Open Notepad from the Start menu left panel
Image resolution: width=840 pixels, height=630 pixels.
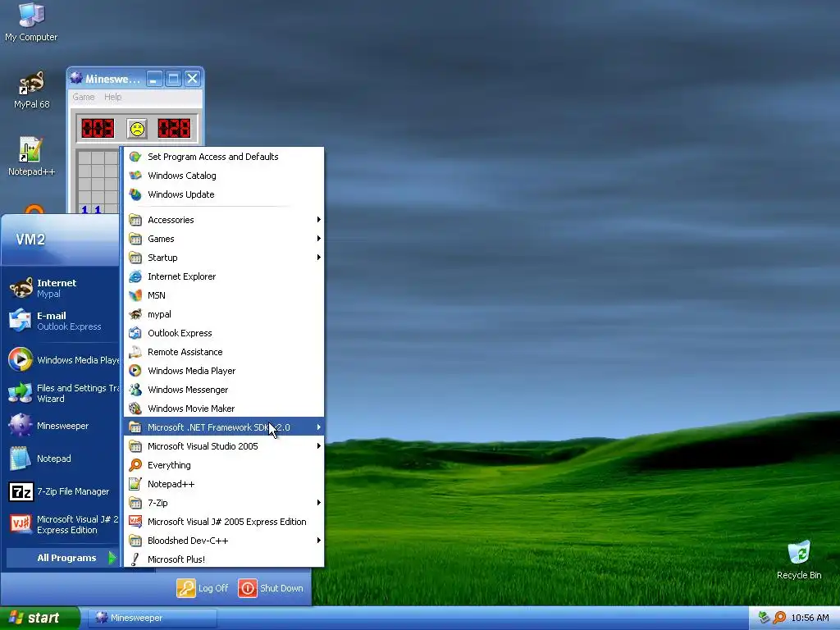(x=63, y=459)
